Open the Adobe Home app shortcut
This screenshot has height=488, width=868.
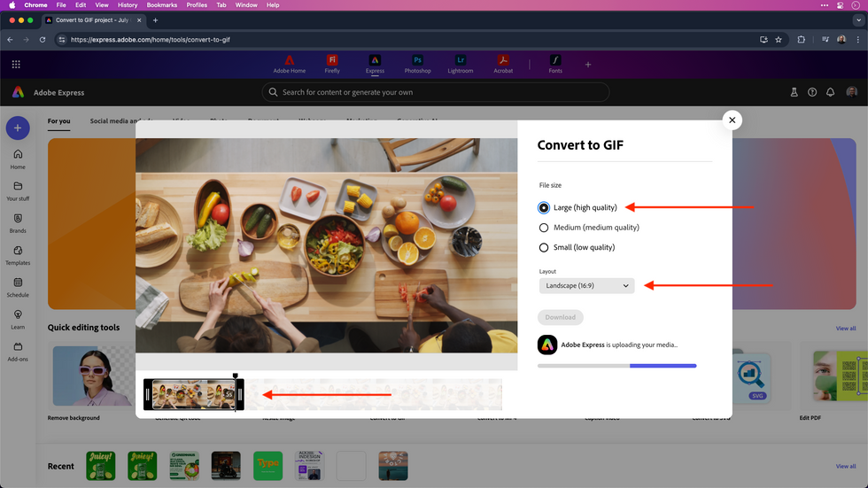289,64
